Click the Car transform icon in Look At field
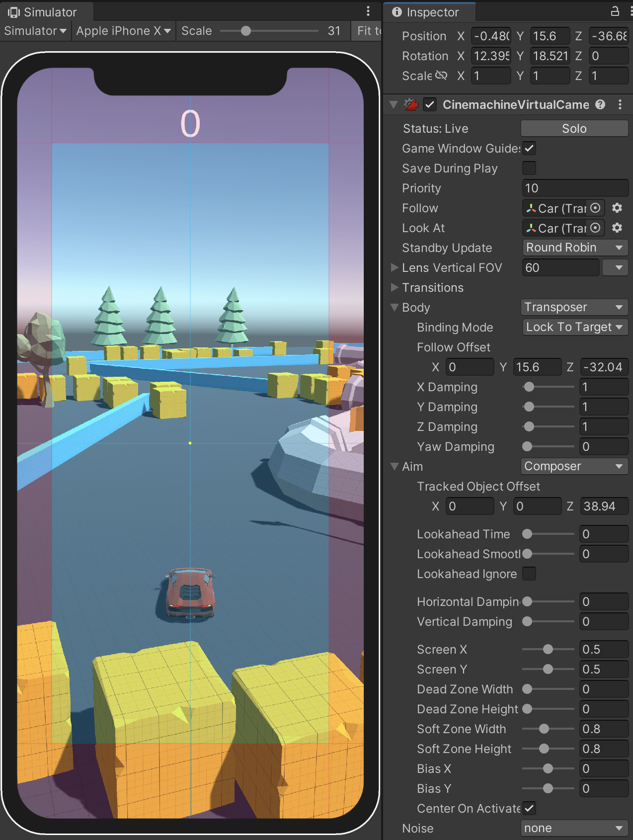This screenshot has width=633, height=840. (x=531, y=228)
